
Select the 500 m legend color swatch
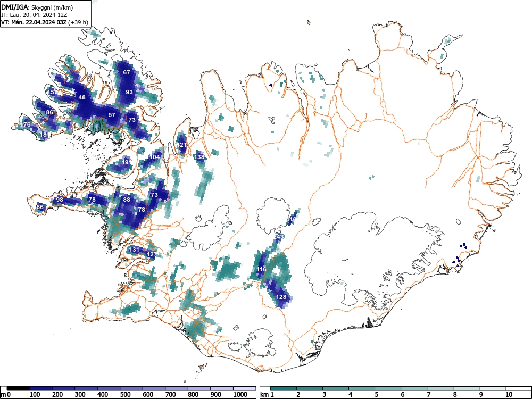coord(131,388)
